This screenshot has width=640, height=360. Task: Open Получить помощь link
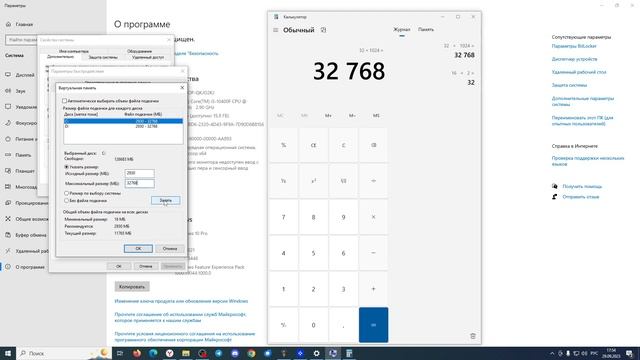tap(582, 187)
